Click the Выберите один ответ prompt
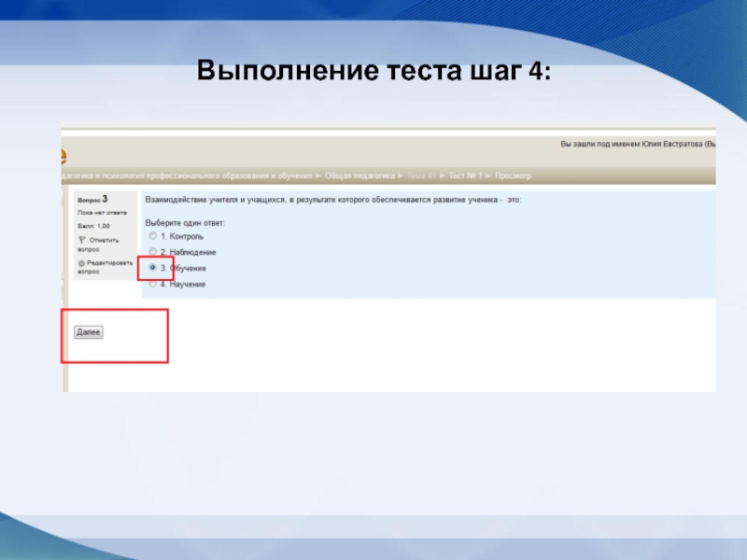 point(185,223)
